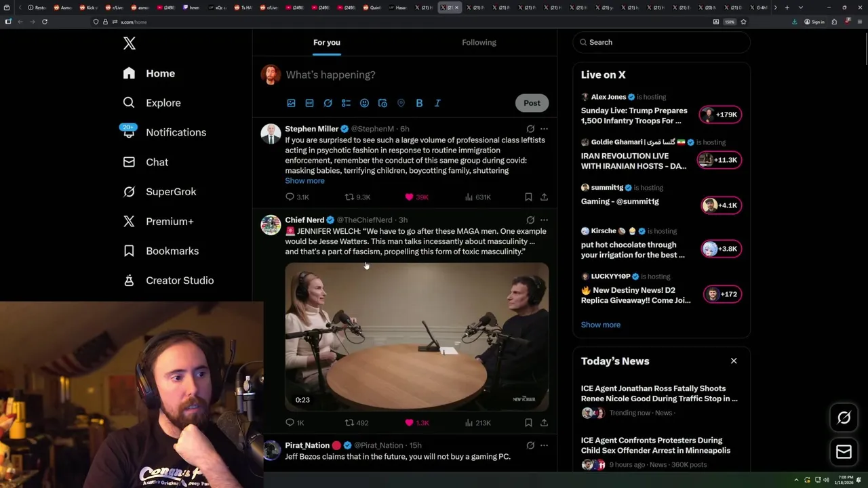The width and height of the screenshot is (868, 488).
Task: Schedule the post with calendar icon
Action: 382,103
